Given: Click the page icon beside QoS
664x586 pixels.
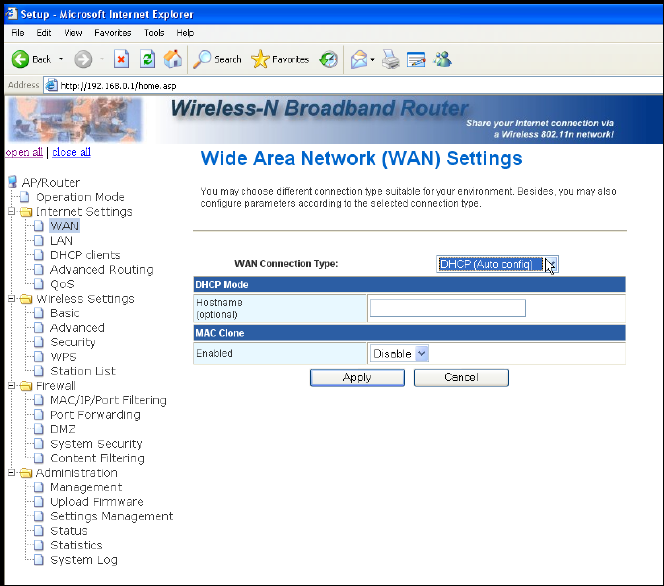Looking at the screenshot, I should pos(39,284).
